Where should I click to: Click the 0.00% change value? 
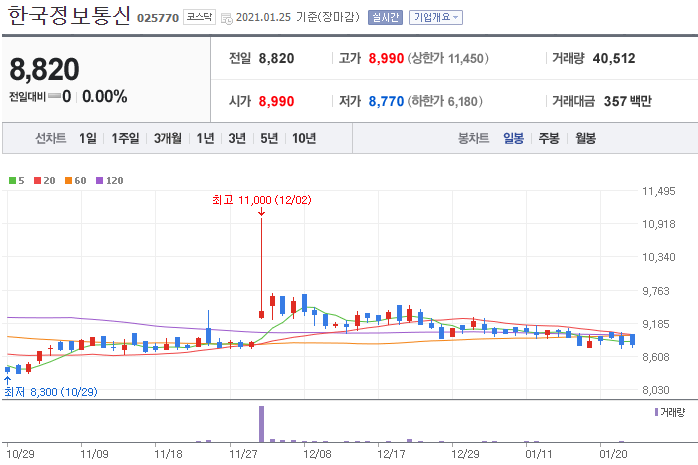click(x=105, y=97)
